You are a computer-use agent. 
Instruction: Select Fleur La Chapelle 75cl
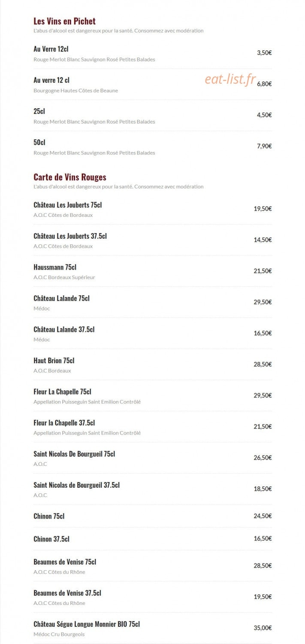point(153,396)
